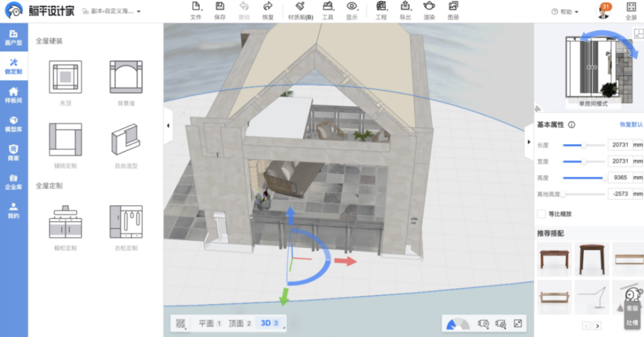Choose the 吊顶 ceiling customization
The width and height of the screenshot is (644, 337).
(66, 82)
